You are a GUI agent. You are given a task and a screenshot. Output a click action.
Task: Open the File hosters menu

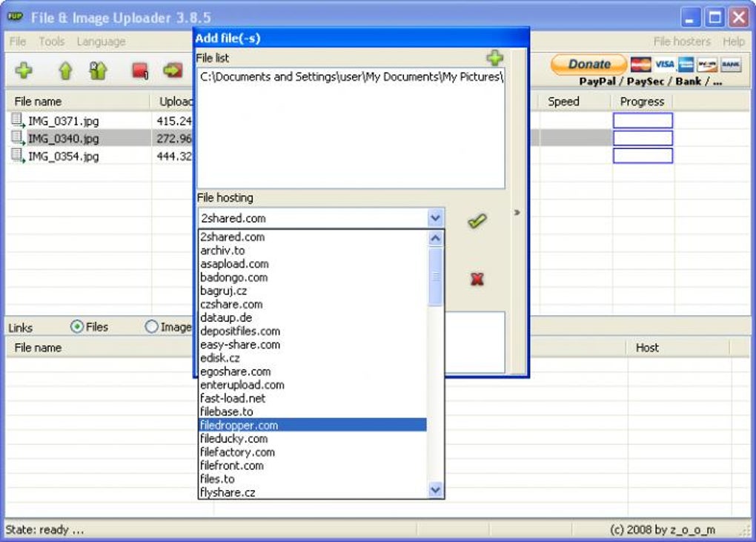pos(682,42)
